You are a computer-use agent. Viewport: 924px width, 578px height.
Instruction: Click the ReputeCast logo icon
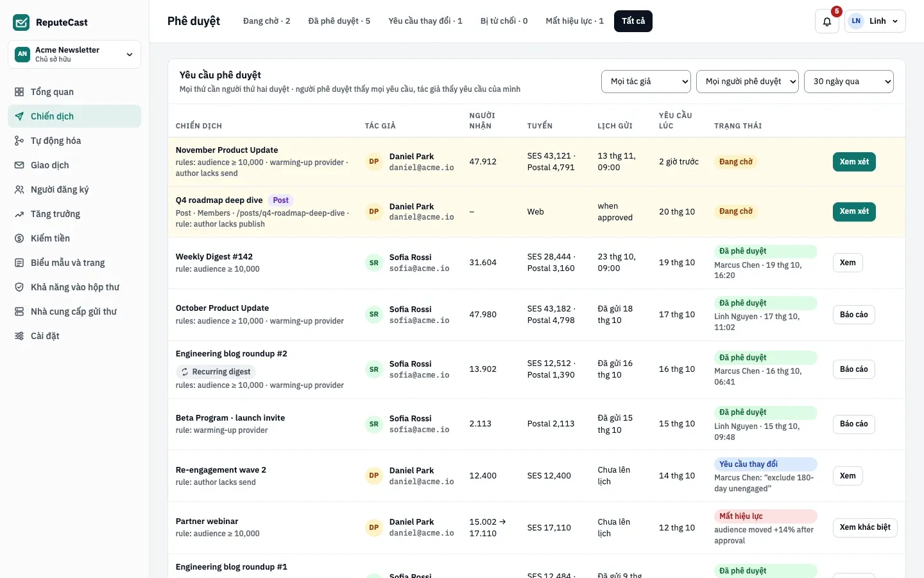click(21, 22)
